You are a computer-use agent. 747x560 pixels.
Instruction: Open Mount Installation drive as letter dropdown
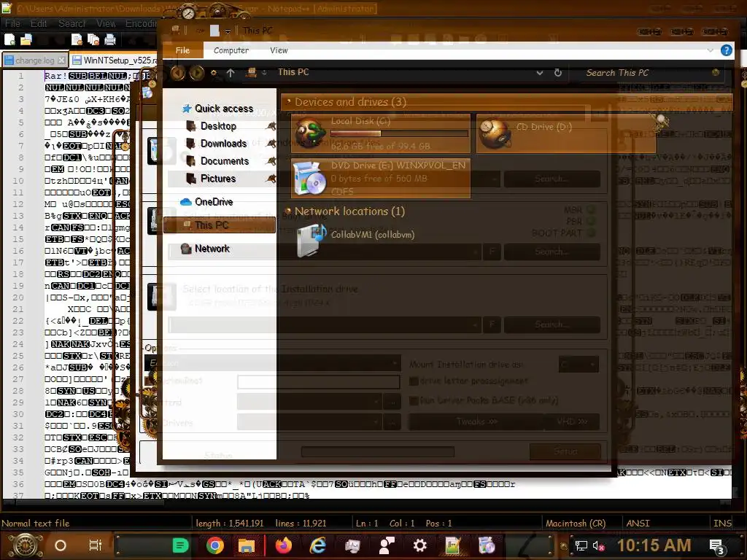(x=578, y=365)
